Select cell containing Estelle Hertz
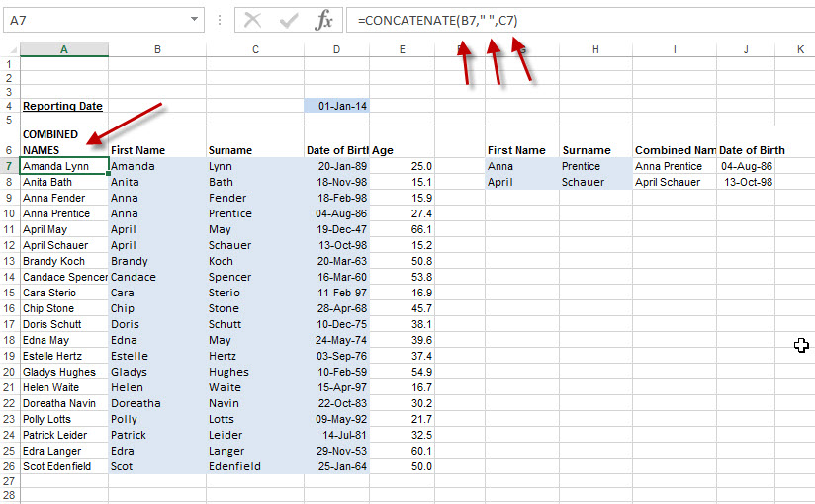Viewport: 815px width, 504px height. pyautogui.click(x=64, y=356)
